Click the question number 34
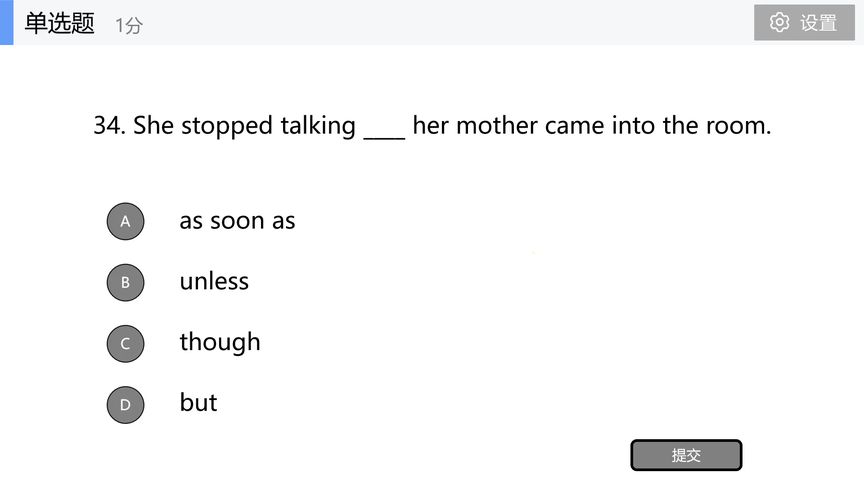 [109, 125]
